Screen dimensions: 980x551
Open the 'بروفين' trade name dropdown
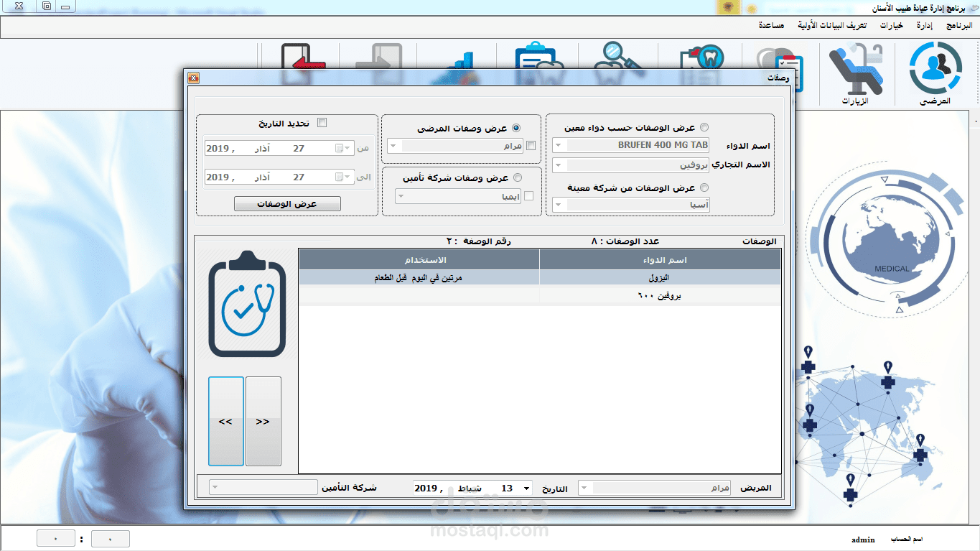pos(559,165)
